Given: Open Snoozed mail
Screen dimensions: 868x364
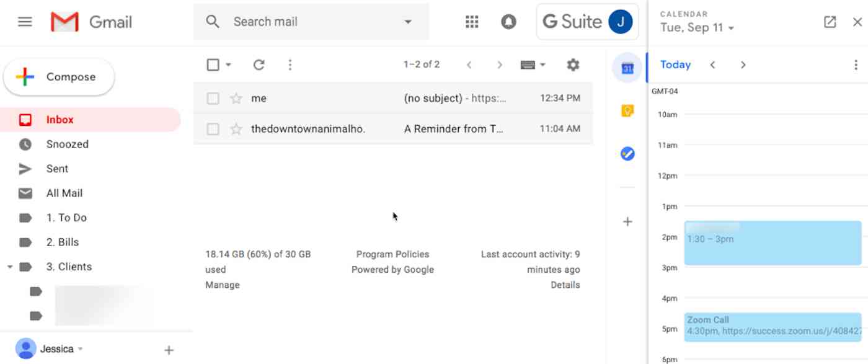Looking at the screenshot, I should pyautogui.click(x=66, y=144).
